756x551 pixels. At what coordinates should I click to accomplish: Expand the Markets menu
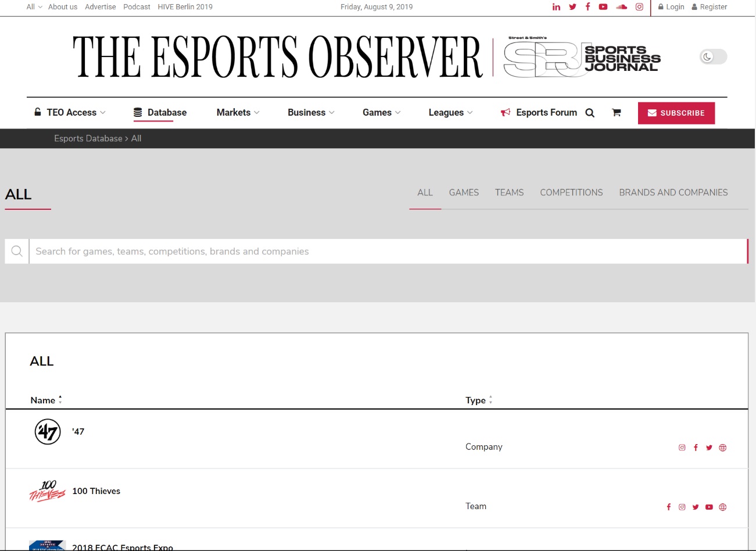[238, 113]
